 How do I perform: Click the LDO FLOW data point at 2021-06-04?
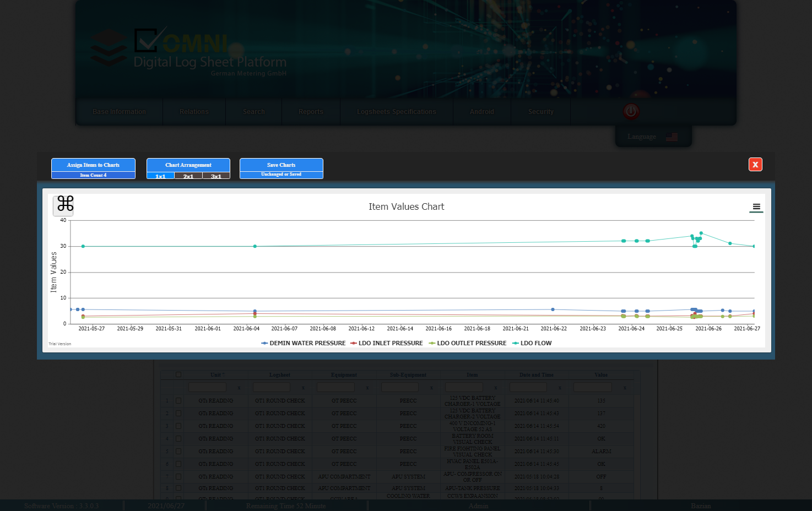255,246
